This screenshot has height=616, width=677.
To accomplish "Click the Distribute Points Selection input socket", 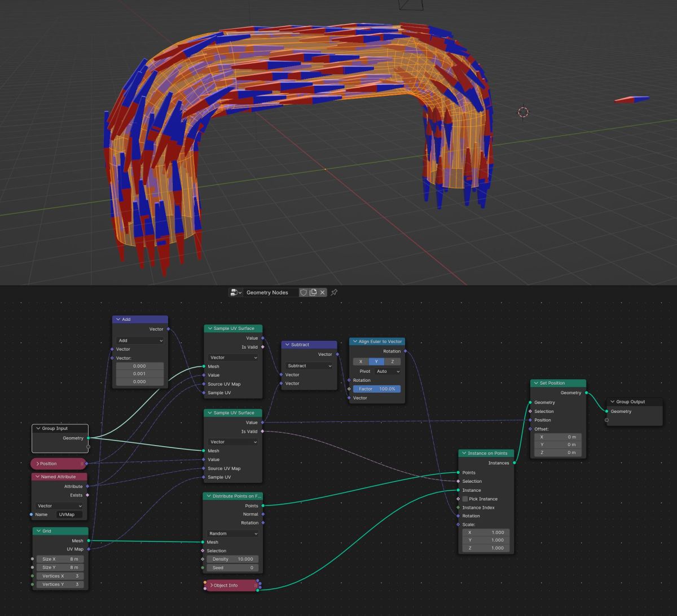I will (x=203, y=551).
